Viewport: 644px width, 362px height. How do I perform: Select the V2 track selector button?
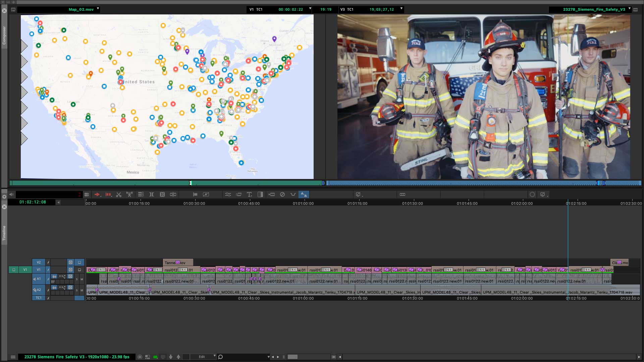39,262
